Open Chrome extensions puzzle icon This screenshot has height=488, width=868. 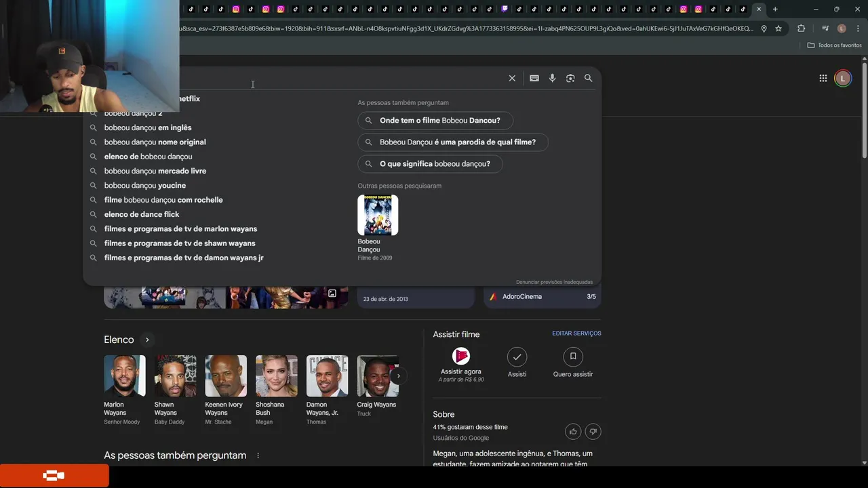(802, 28)
